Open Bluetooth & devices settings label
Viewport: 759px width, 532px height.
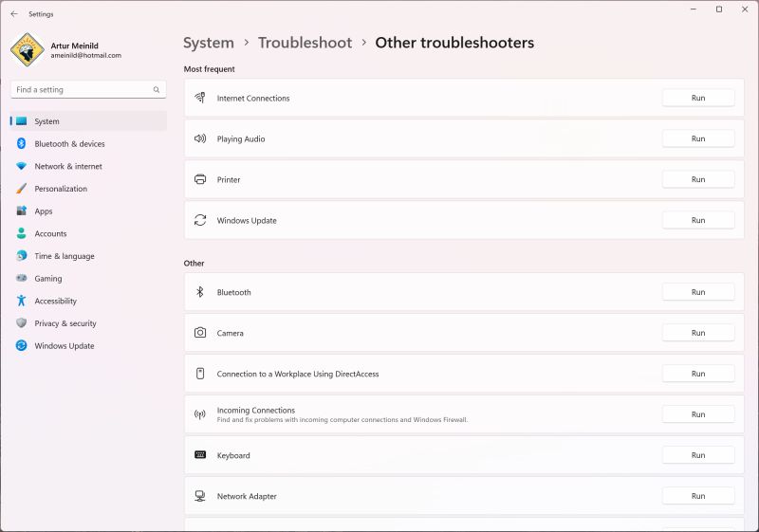point(69,143)
